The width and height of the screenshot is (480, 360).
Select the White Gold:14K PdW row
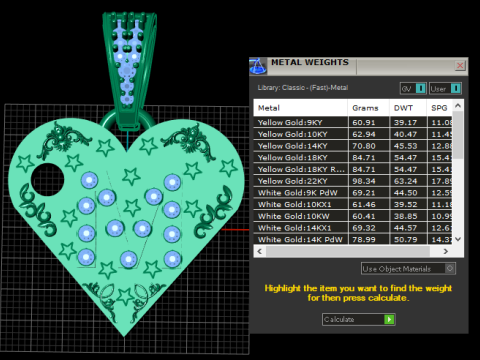pos(353,239)
